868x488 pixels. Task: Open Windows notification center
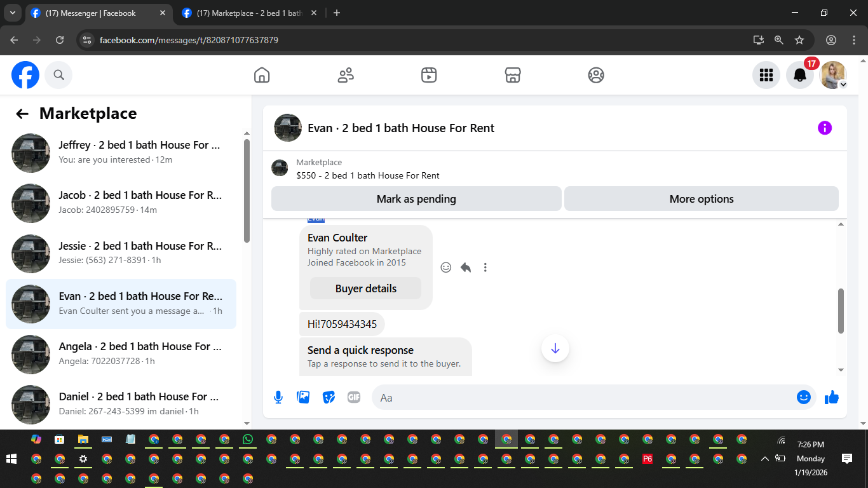(847, 459)
